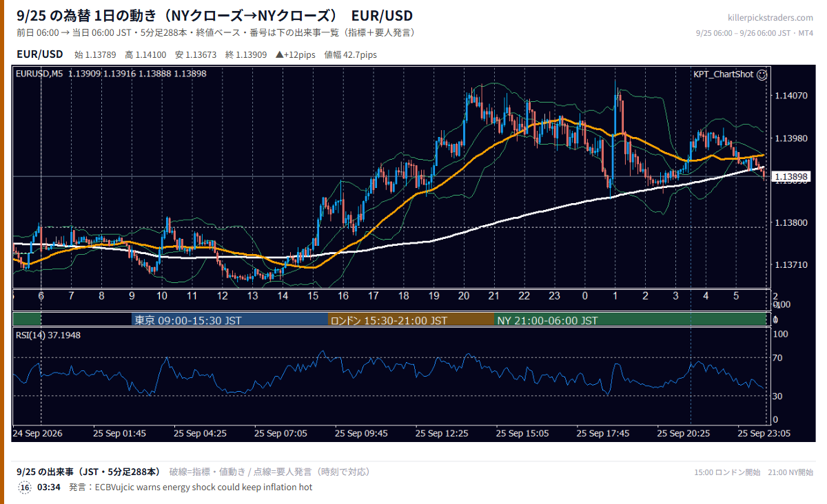Open the killerpickstraders.com link
827x504 pixels.
pyautogui.click(x=770, y=17)
